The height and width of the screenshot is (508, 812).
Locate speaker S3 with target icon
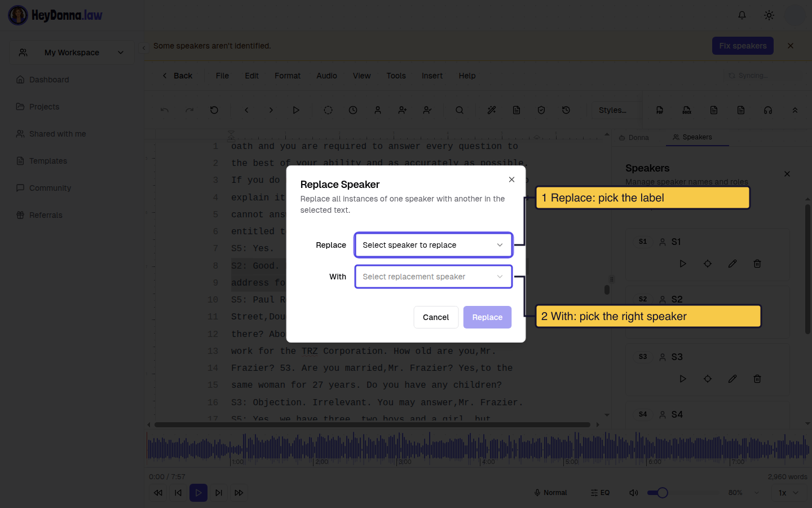pos(708,379)
